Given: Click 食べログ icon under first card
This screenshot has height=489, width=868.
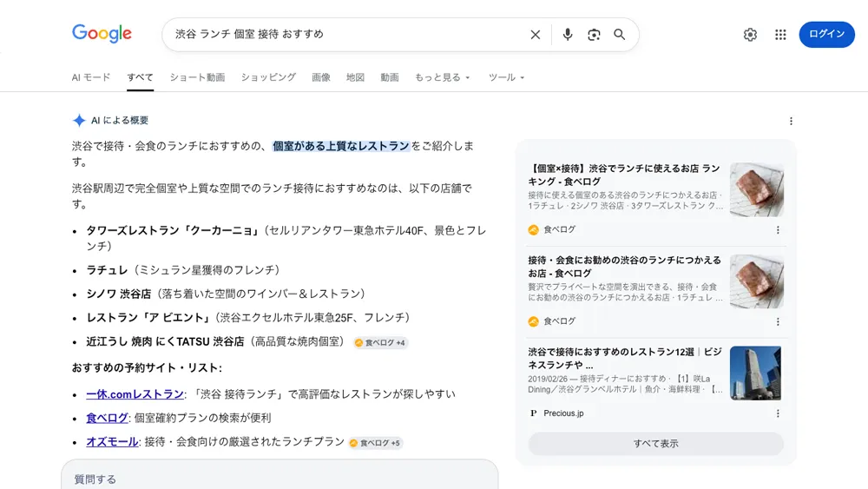Looking at the screenshot, I should (x=533, y=230).
